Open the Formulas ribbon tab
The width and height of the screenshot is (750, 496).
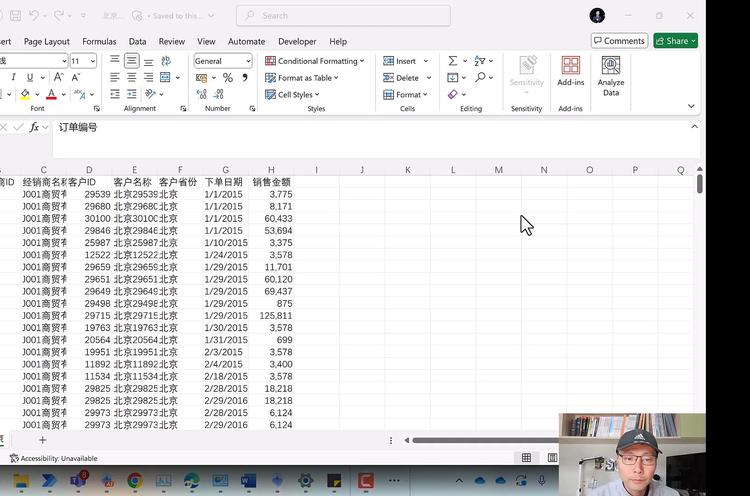pos(99,42)
